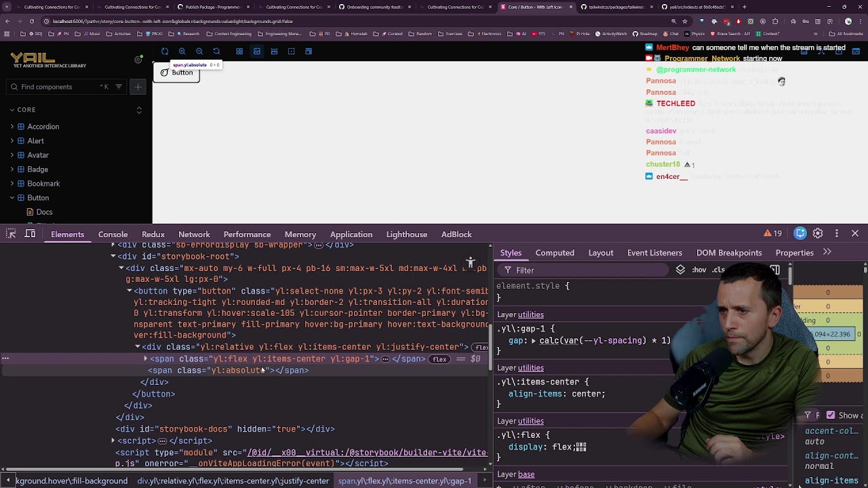Click first utilities layer link above gap-1 rule
The height and width of the screenshot is (488, 868).
tap(531, 314)
